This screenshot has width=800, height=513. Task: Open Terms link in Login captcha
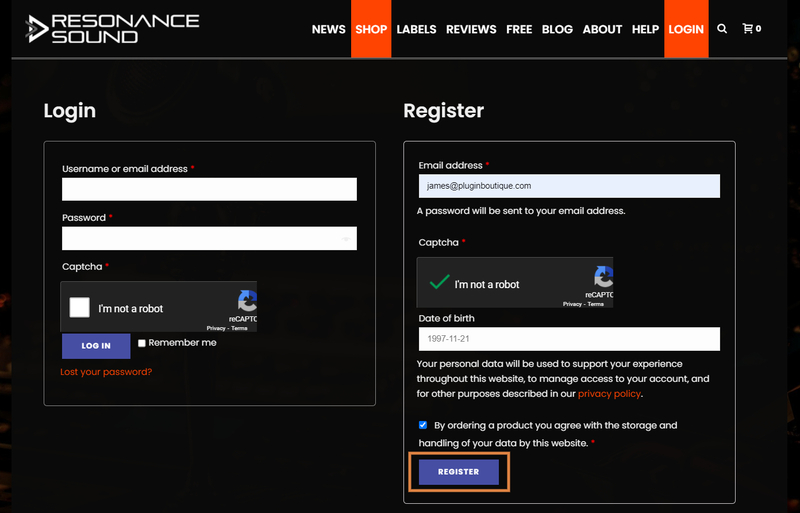tap(239, 328)
